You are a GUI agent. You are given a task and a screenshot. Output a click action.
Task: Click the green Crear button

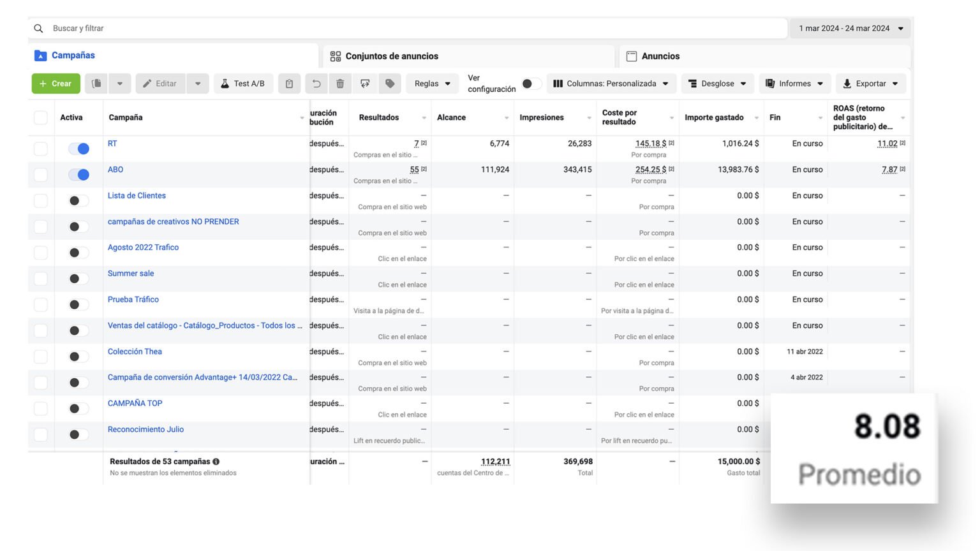tap(56, 84)
